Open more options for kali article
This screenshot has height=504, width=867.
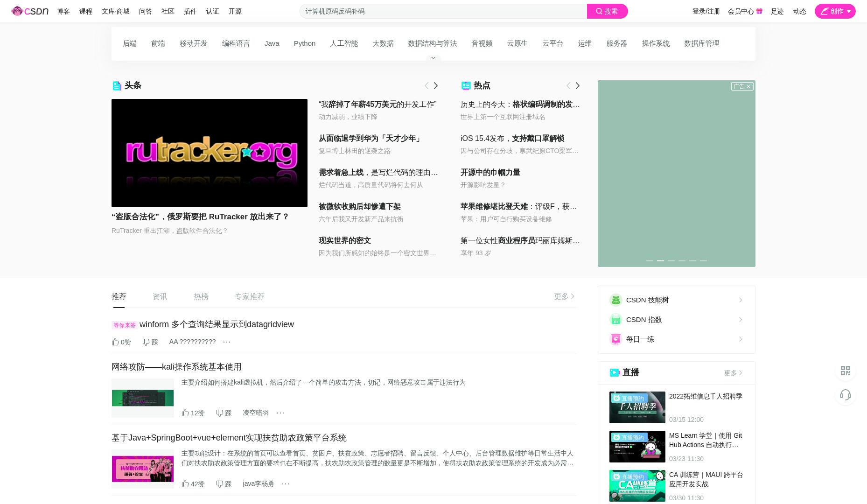(280, 413)
